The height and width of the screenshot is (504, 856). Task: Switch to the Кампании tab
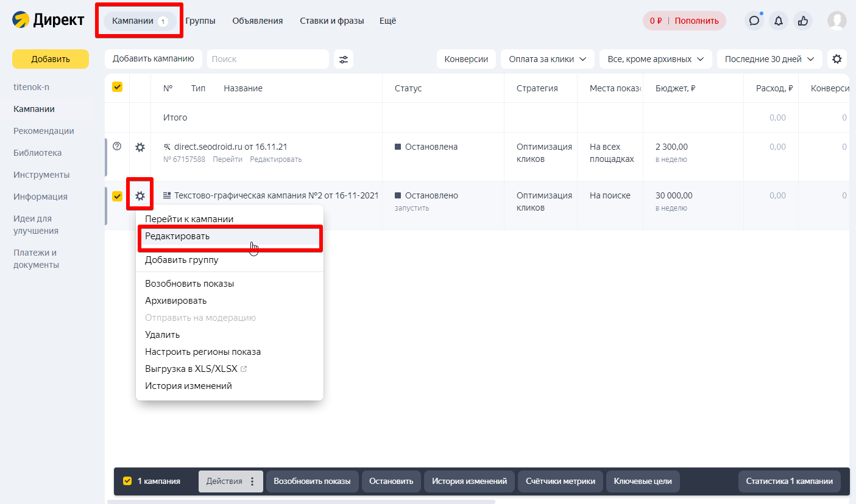point(140,21)
